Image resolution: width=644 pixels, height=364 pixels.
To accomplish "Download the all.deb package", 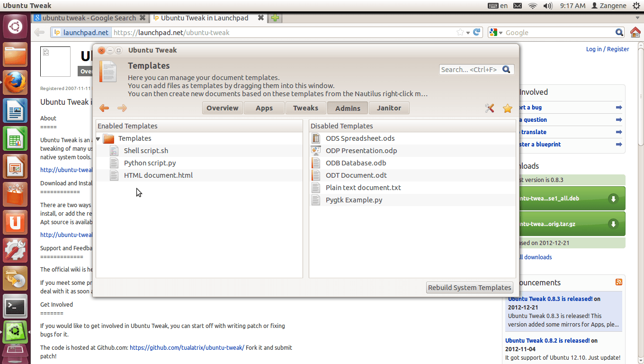I will 572,199.
